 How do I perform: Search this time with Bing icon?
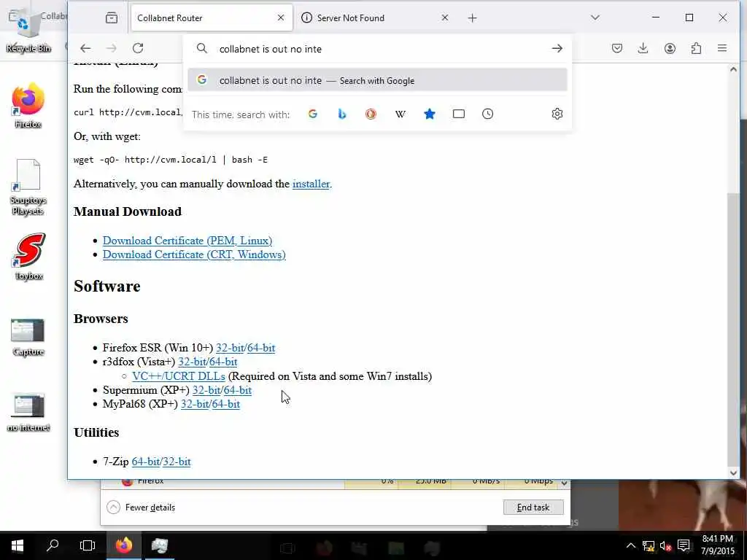341,114
